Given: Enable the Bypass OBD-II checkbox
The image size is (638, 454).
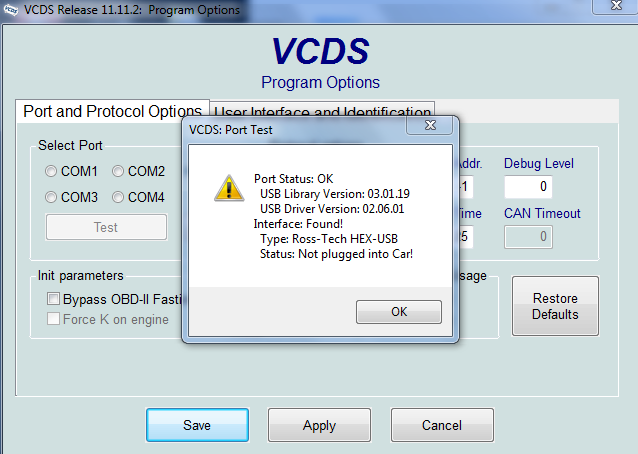Looking at the screenshot, I should click(x=53, y=299).
